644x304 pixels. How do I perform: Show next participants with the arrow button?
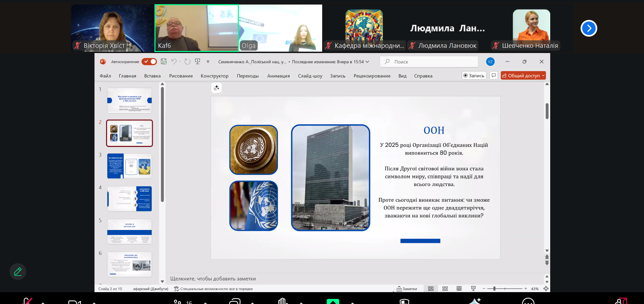point(589,28)
